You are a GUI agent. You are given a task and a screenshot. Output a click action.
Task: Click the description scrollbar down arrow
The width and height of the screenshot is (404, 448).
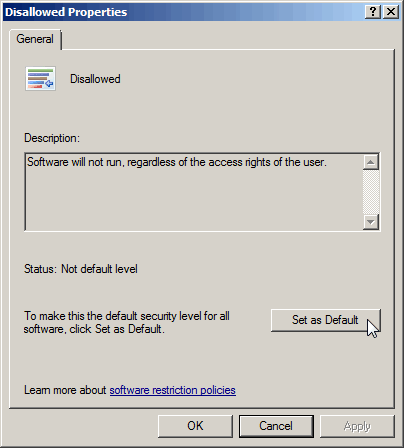point(371,221)
